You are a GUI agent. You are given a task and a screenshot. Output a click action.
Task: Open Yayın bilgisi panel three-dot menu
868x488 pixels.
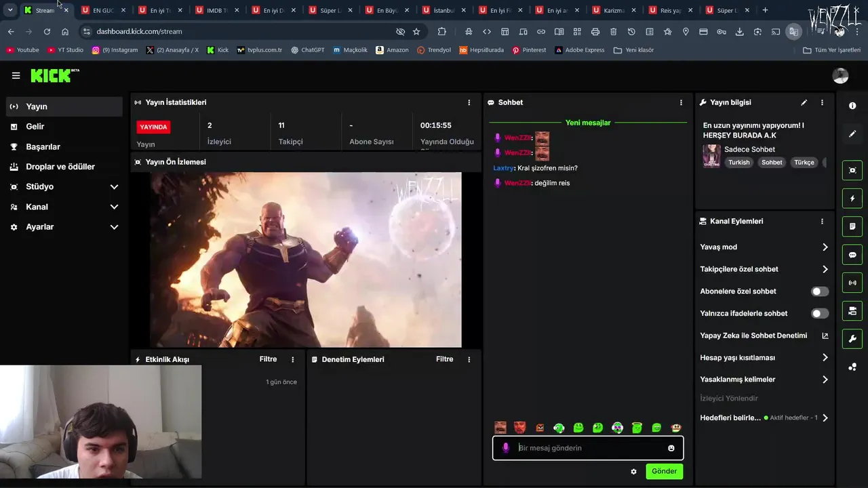pos(822,102)
